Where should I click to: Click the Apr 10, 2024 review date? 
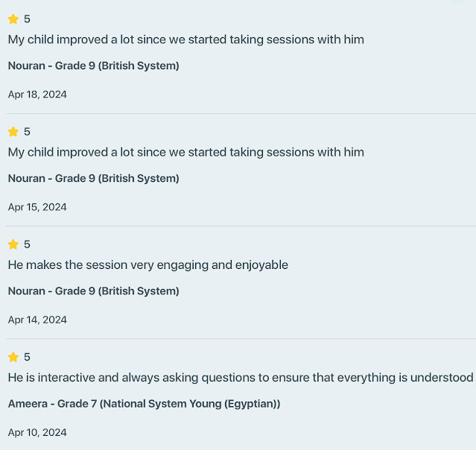coord(37,432)
